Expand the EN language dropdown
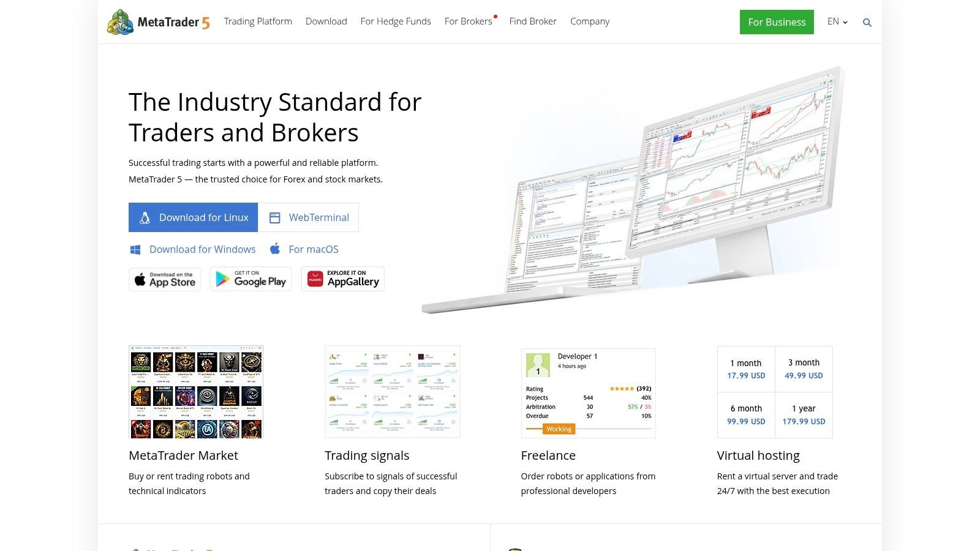 pyautogui.click(x=837, y=21)
